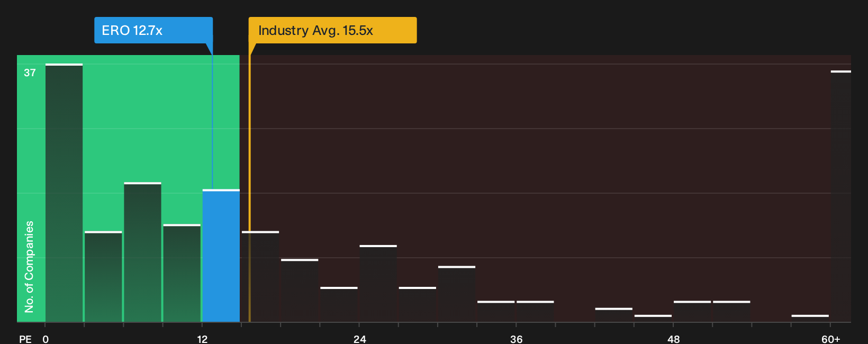Screen dimensions: 868x344
Task: Click the histogram bar starting at PE 30
Action: pyautogui.click(x=457, y=294)
